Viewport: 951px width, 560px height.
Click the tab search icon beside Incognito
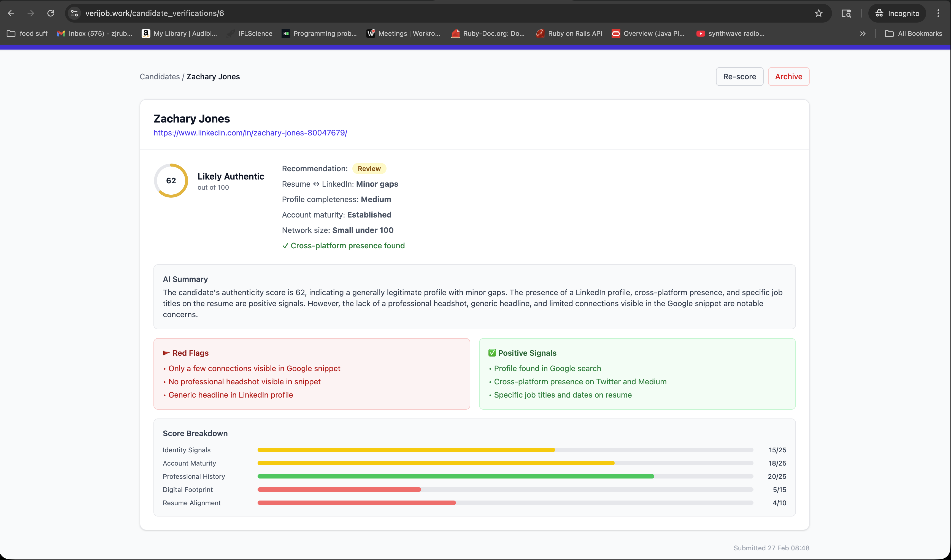846,13
